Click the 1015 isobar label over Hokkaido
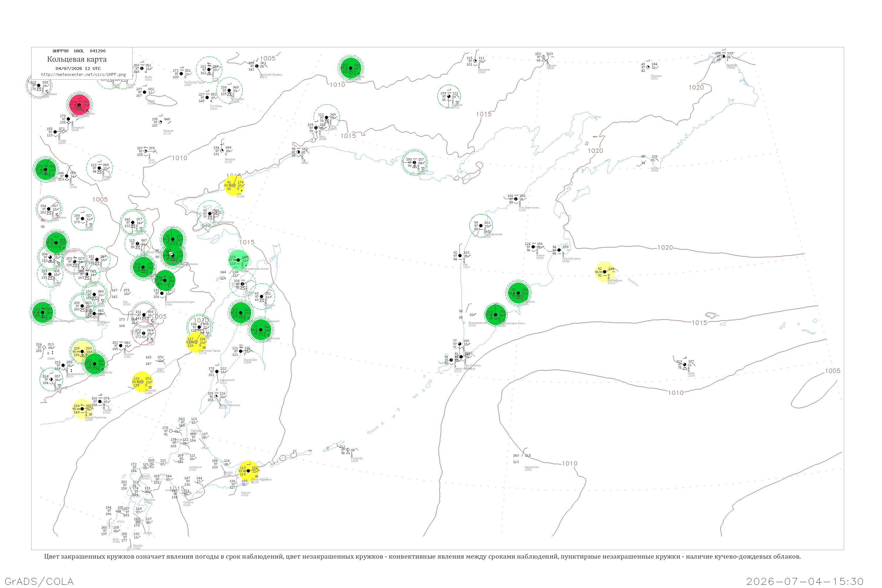This screenshot has height=588, width=882. click(x=177, y=489)
